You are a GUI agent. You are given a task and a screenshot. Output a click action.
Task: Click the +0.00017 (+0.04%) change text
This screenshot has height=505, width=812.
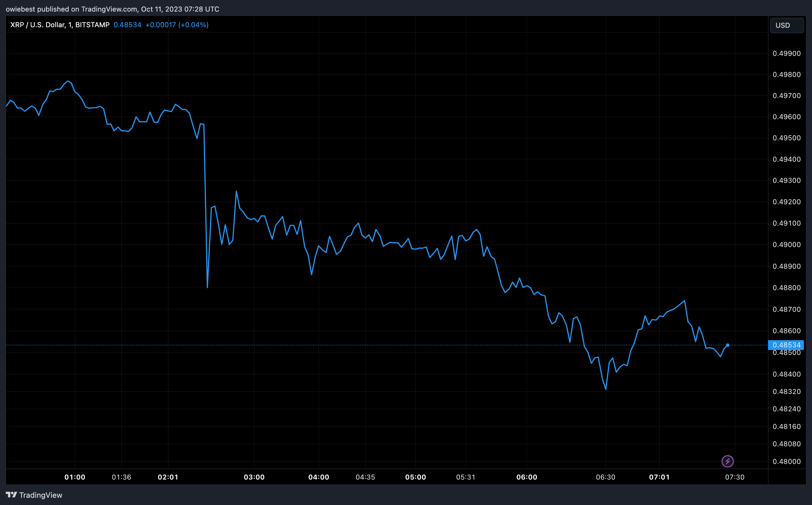point(177,25)
